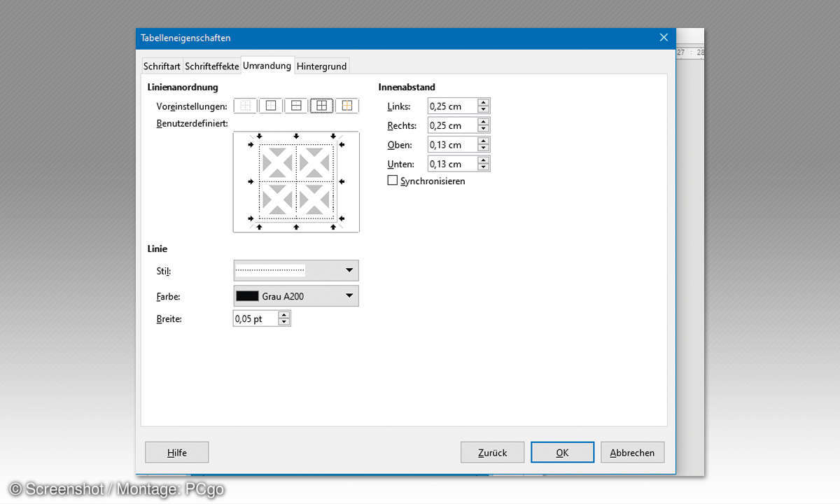Click the Breite width input field

click(255, 318)
